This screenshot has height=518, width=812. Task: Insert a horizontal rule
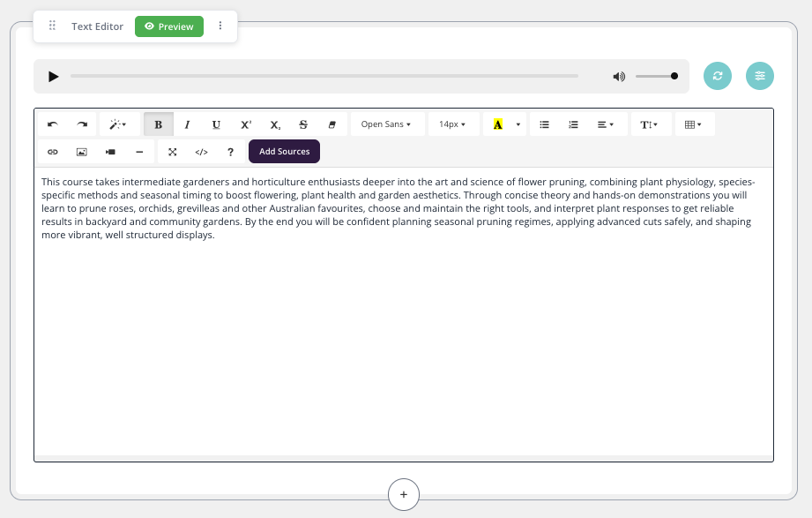point(139,152)
